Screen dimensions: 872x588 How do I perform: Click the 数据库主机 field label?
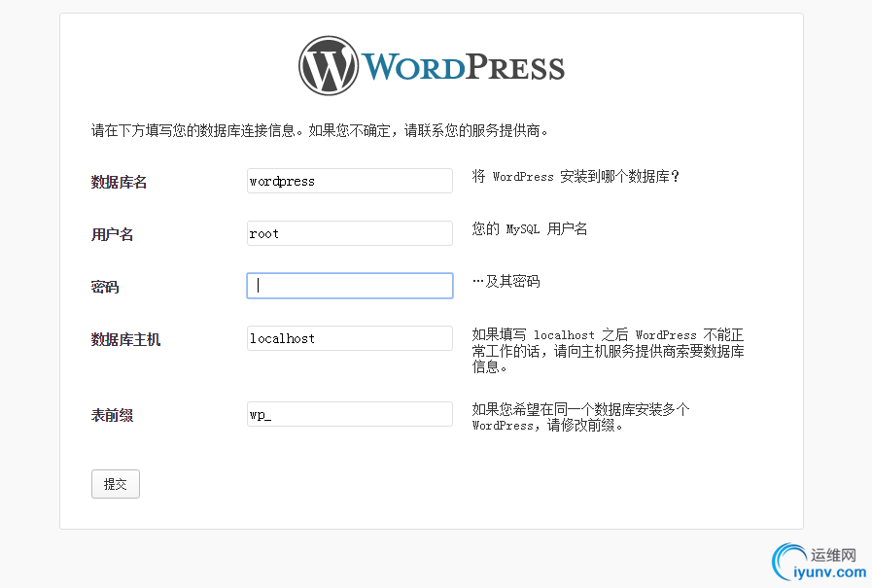pos(125,339)
